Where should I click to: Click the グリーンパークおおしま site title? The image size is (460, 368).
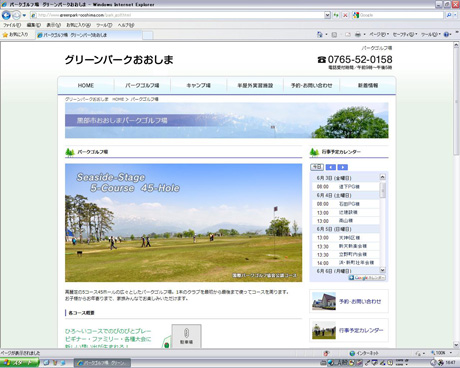click(x=119, y=60)
